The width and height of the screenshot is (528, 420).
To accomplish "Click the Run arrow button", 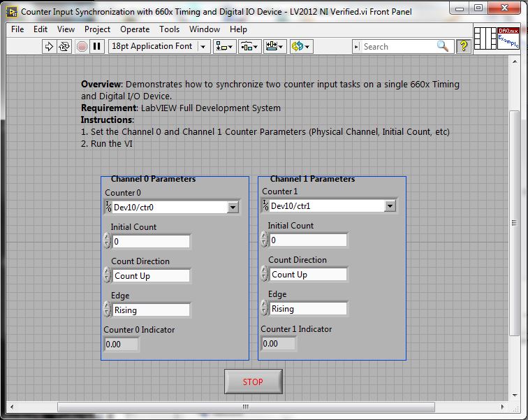I will point(49,46).
